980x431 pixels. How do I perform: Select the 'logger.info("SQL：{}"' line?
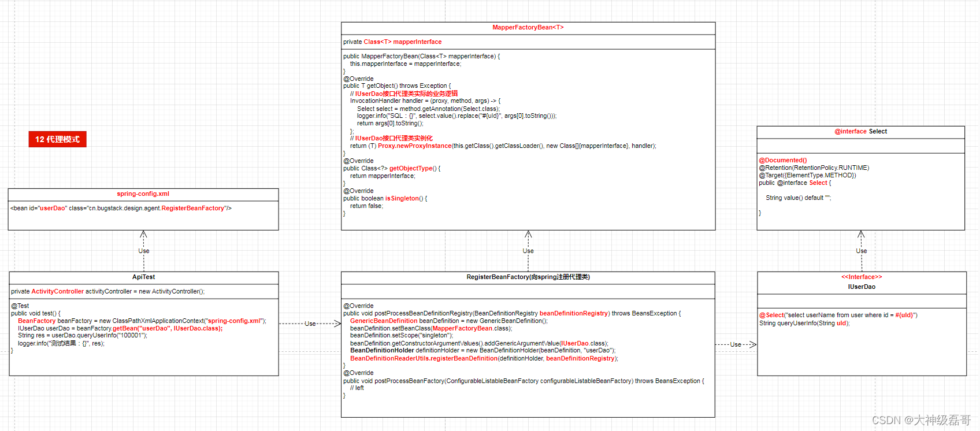coord(457,116)
